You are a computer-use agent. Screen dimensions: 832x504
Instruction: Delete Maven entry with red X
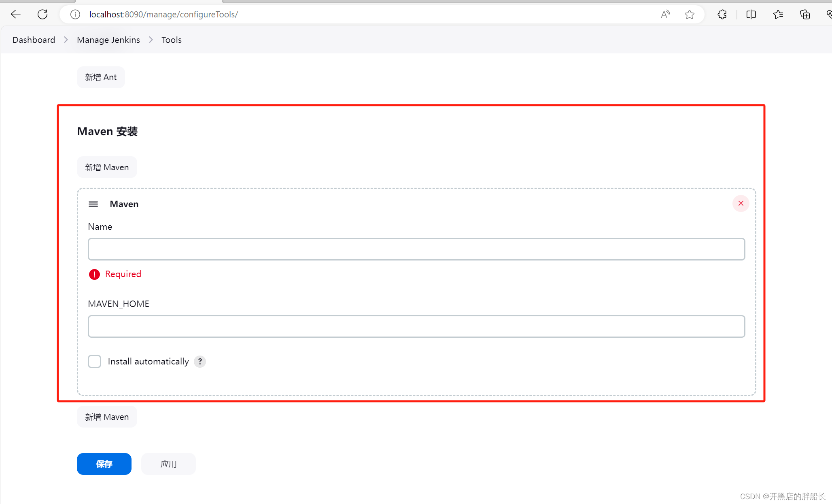pyautogui.click(x=741, y=203)
